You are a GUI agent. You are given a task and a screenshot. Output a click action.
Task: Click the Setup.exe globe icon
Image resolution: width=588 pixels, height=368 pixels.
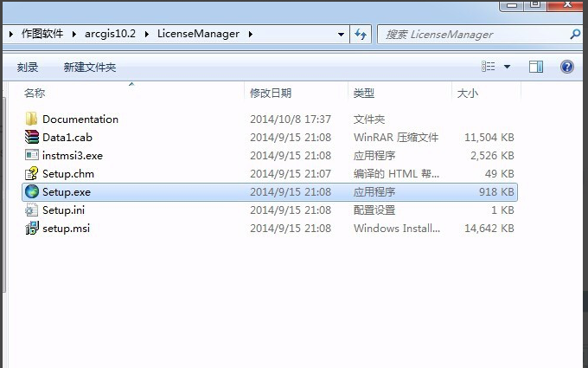[x=31, y=191]
